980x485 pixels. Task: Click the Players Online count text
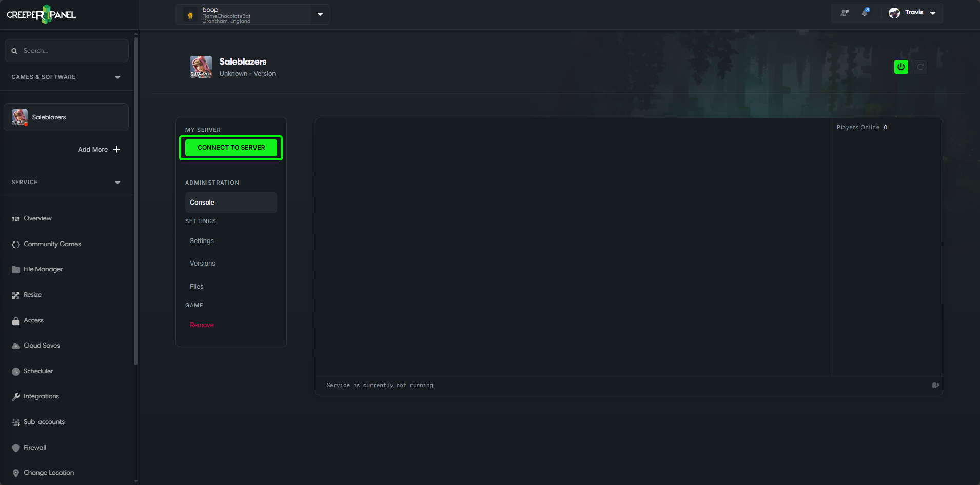click(x=862, y=127)
